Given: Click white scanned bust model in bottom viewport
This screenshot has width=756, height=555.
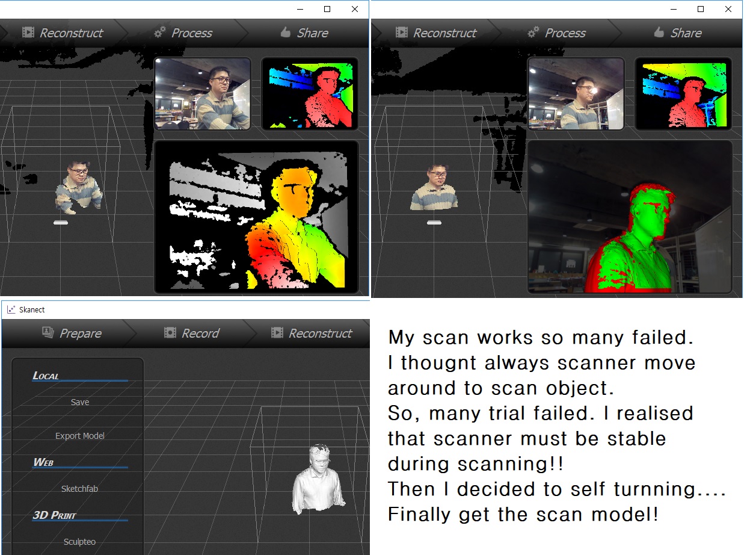Looking at the screenshot, I should click(319, 480).
